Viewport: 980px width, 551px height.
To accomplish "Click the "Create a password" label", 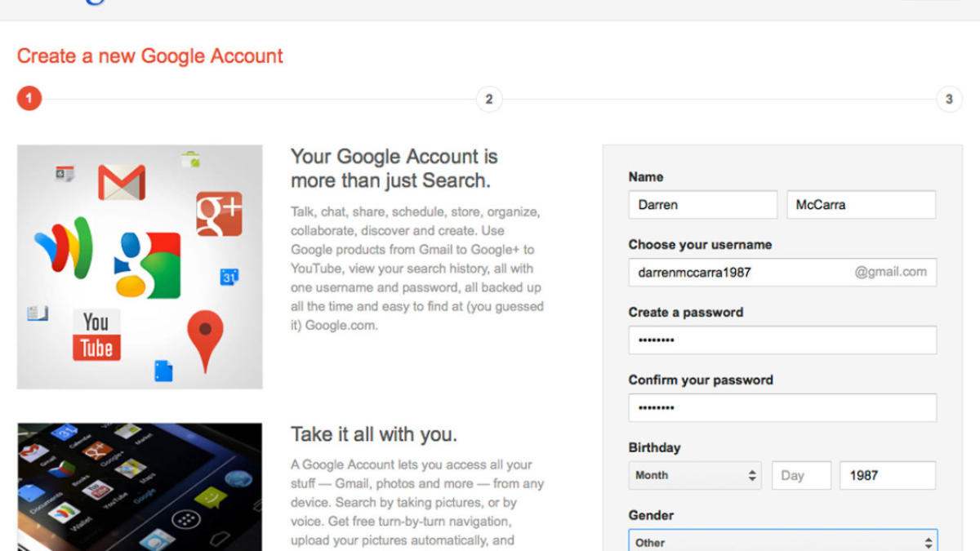I will point(686,313).
